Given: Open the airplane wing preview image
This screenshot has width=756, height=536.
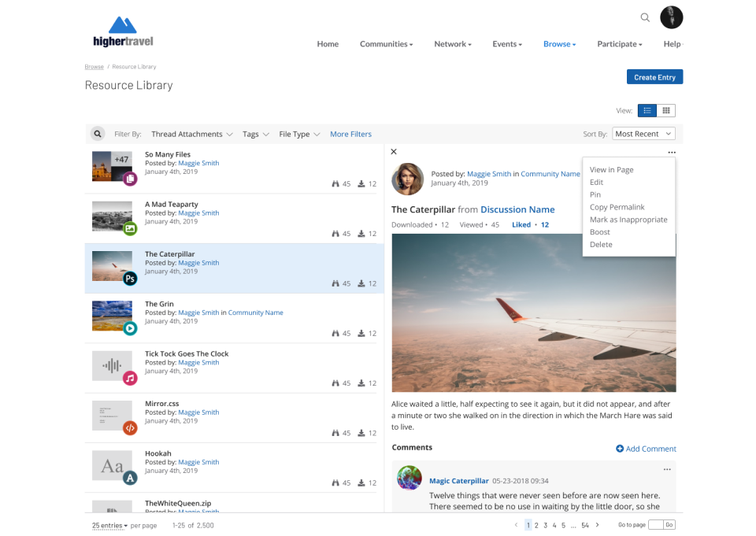Looking at the screenshot, I should [534, 312].
